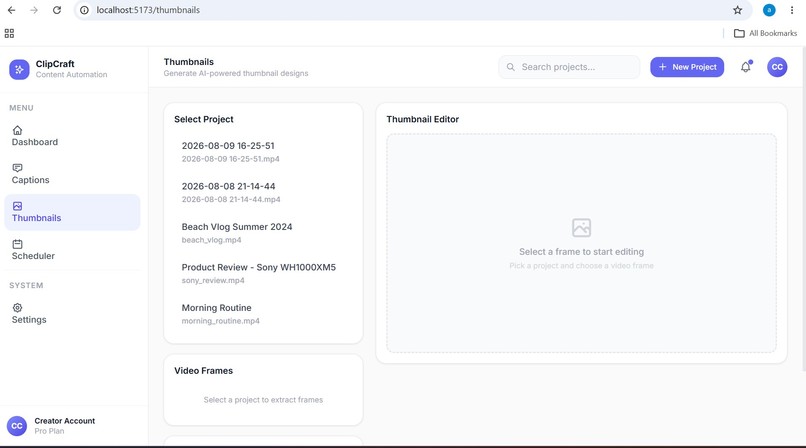Open the browser three-dot menu
This screenshot has width=806, height=448.
tap(792, 10)
